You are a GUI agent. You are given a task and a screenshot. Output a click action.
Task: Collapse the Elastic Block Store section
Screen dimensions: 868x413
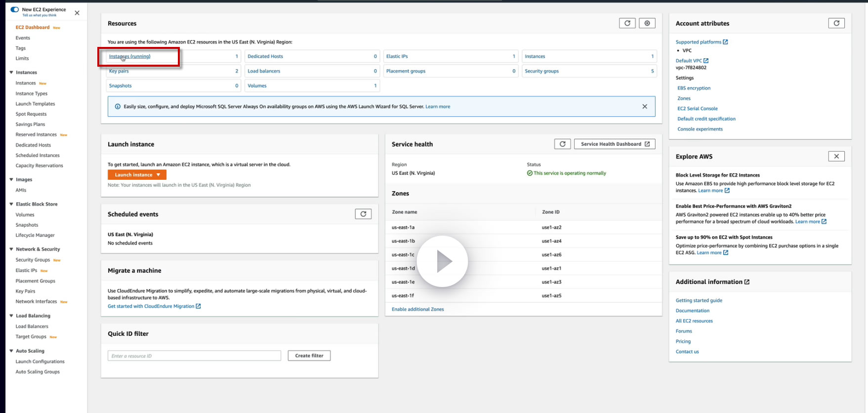11,204
